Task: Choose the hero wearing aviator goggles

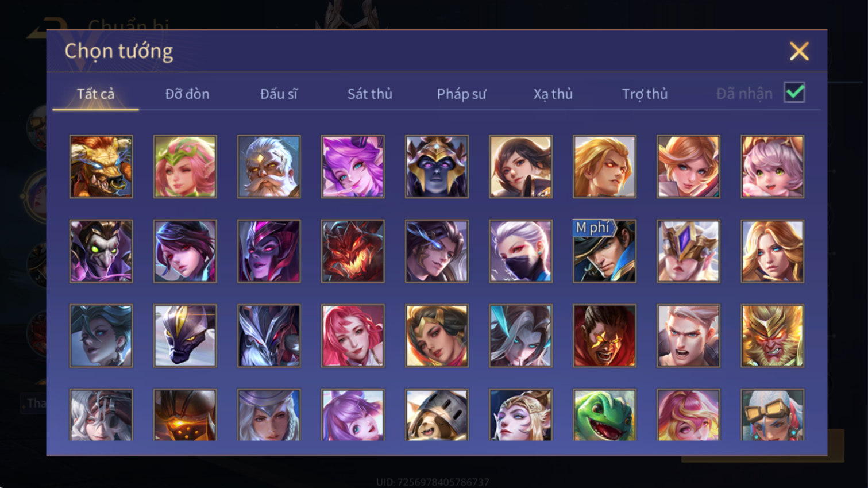Action: tap(772, 415)
